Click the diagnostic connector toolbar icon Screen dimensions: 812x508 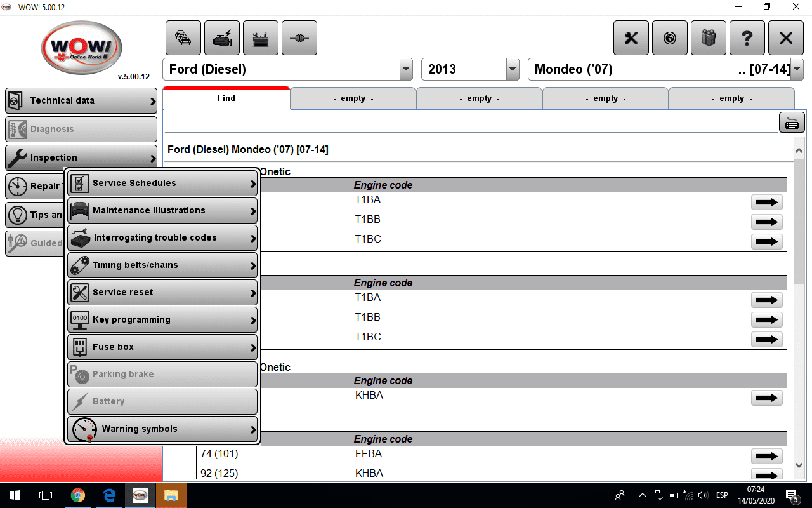[x=299, y=38]
